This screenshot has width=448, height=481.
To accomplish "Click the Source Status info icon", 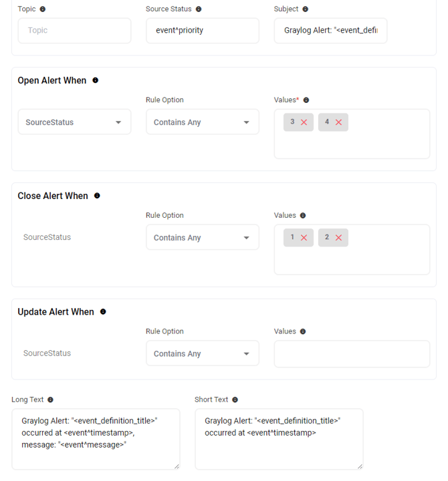I will tap(199, 9).
